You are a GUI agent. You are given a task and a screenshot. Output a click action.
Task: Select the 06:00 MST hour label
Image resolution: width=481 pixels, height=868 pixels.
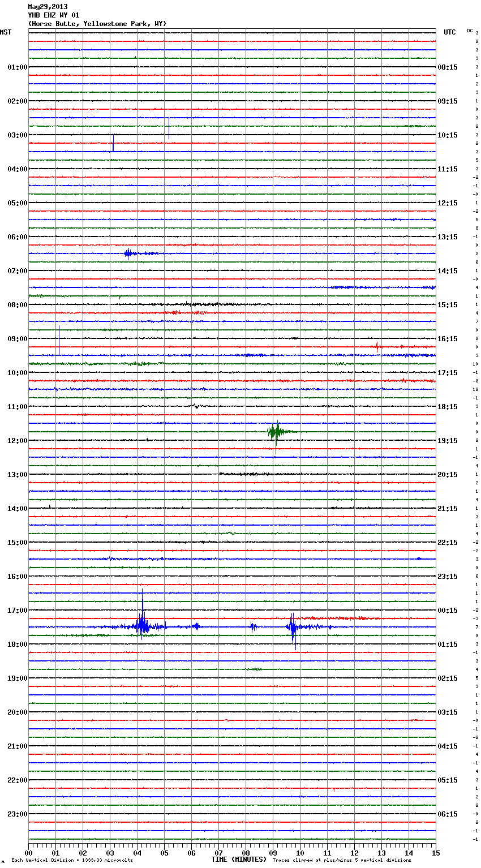(x=18, y=237)
